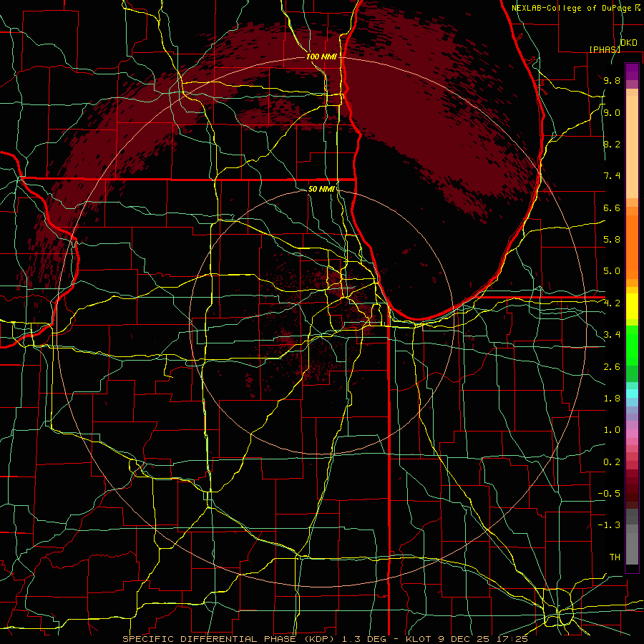Click the 3.4 value on the color scale
This screenshot has height=644, width=644.
(x=612, y=335)
